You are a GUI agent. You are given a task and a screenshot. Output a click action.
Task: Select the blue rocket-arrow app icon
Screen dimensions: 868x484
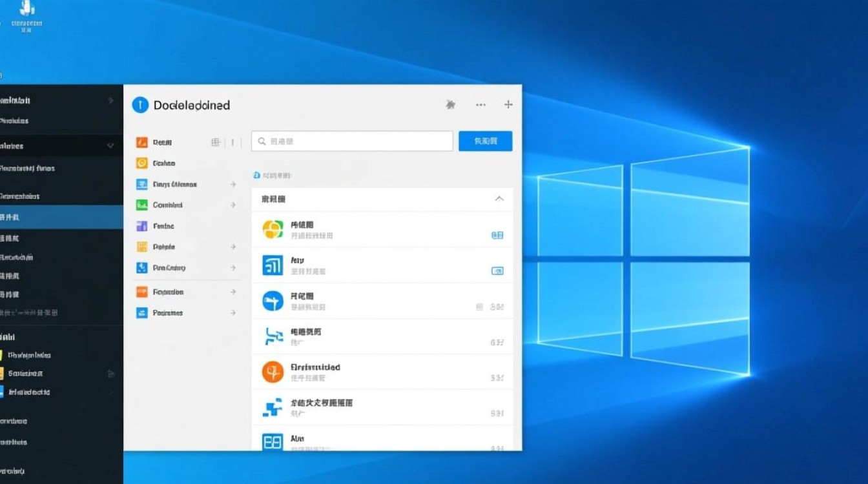coord(272,301)
